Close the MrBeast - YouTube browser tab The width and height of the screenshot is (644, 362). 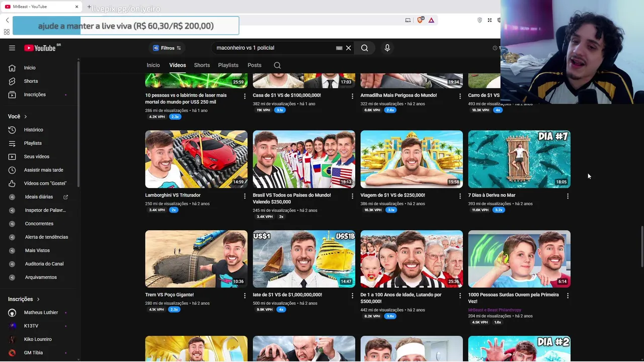(x=77, y=7)
